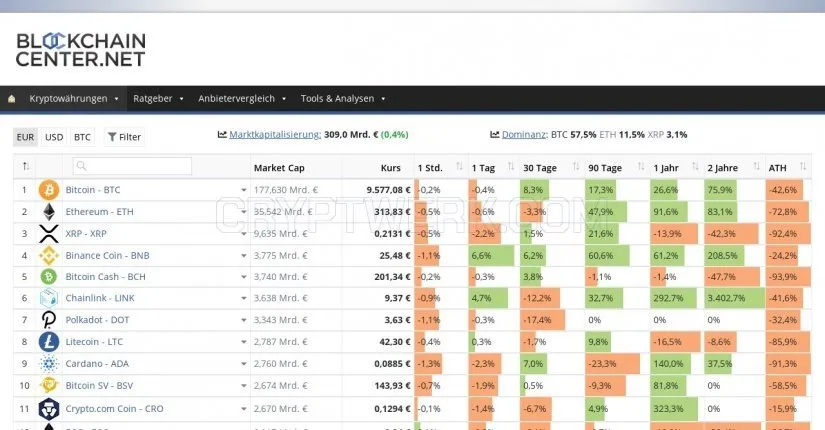This screenshot has height=430, width=825.
Task: Click the Blockchaincenter.net site logo
Action: pos(81,50)
